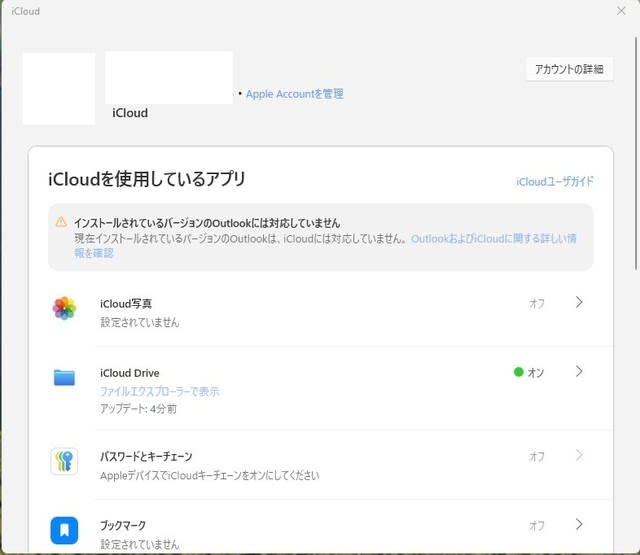Click the iCloud Drive title text
The image size is (640, 555).
coord(130,373)
